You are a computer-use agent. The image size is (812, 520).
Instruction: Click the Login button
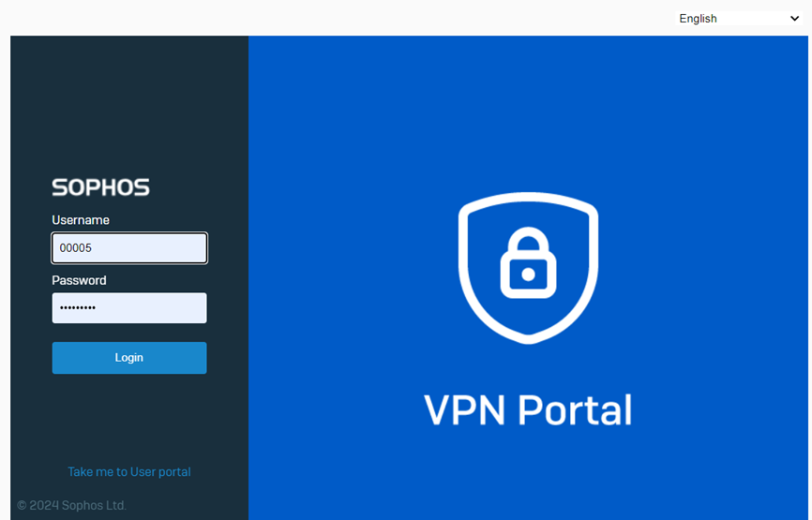(x=129, y=358)
